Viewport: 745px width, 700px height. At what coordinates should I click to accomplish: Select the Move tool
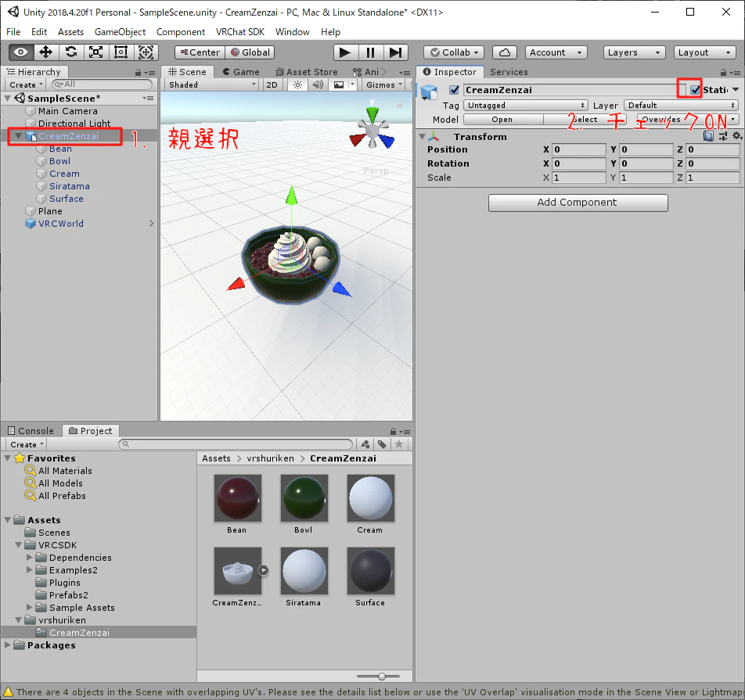[46, 52]
